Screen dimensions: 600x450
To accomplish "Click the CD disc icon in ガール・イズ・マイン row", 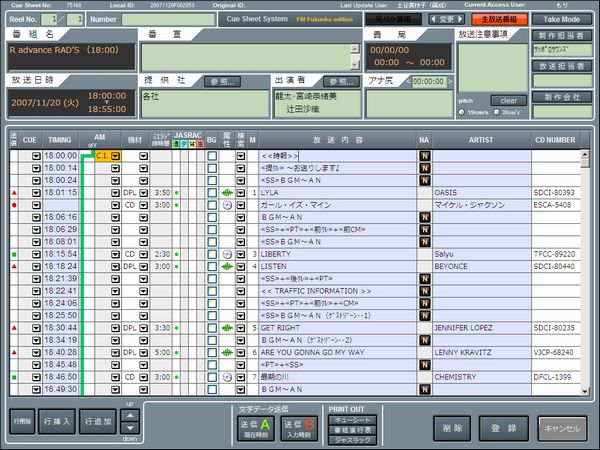I will click(227, 205).
